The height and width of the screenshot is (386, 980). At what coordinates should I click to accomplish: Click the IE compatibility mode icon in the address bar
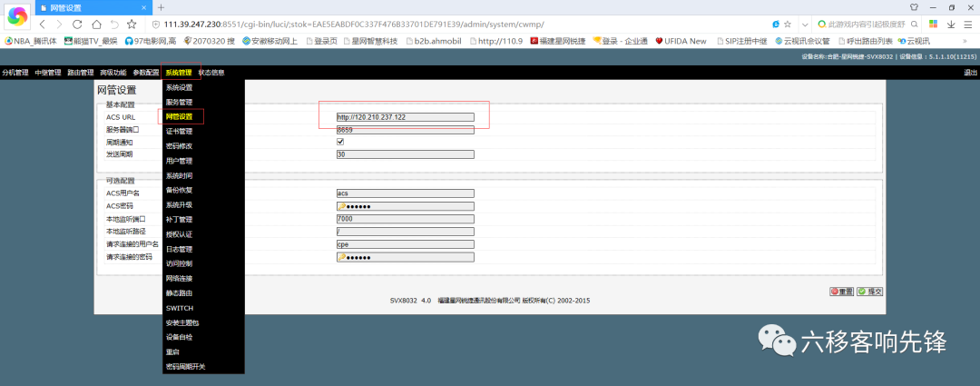click(776, 25)
